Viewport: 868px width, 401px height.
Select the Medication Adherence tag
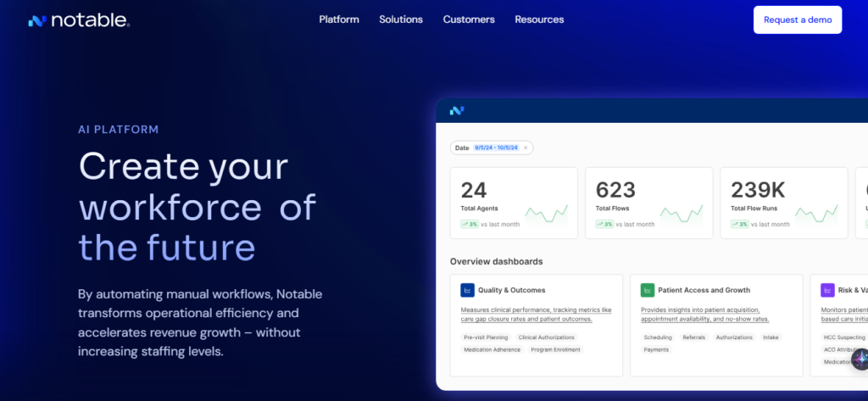click(492, 349)
